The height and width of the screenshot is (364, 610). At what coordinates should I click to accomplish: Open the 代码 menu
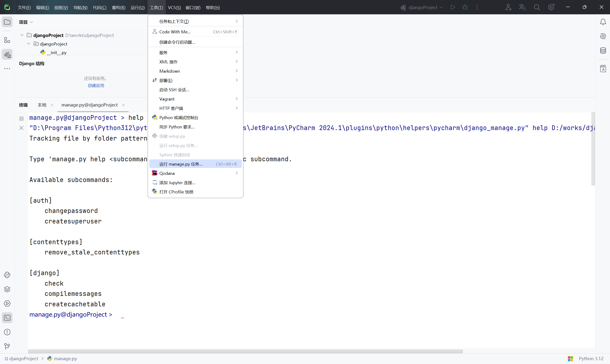pyautogui.click(x=100, y=8)
